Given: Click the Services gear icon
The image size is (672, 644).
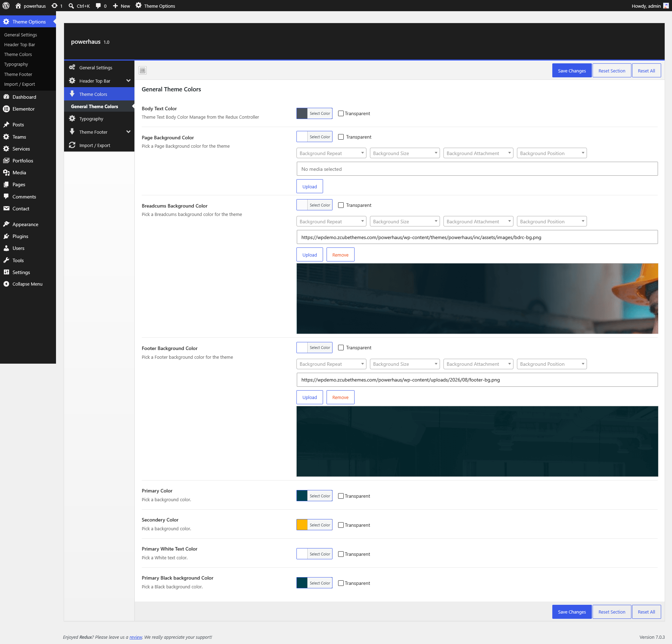Looking at the screenshot, I should click(x=6, y=149).
